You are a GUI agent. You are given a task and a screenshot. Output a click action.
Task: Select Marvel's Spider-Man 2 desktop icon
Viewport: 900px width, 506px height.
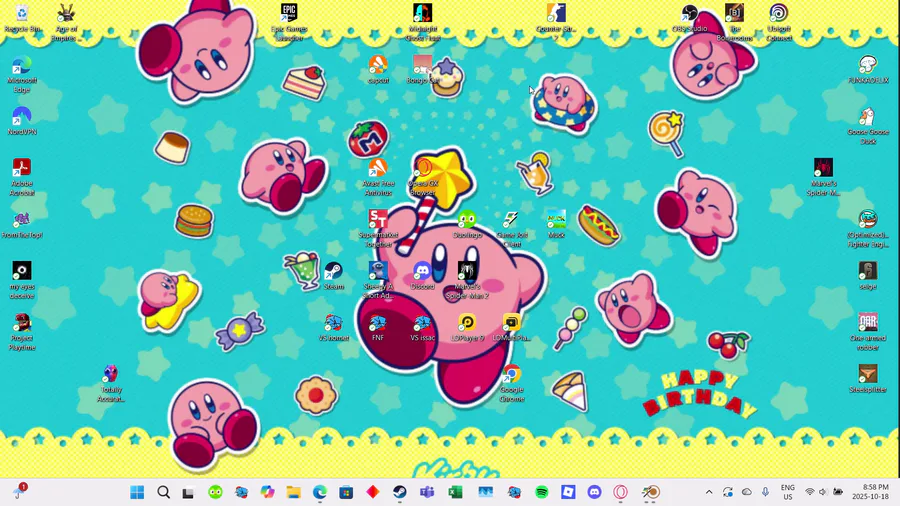(x=467, y=281)
